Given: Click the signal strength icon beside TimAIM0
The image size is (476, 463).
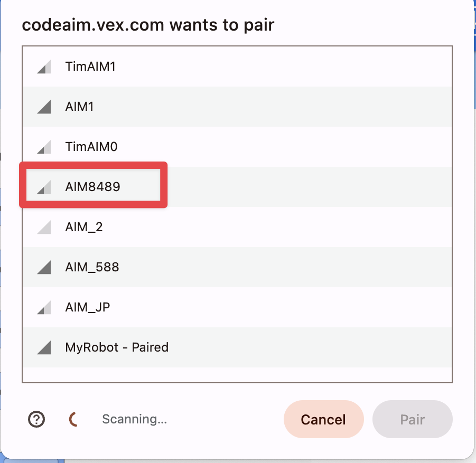Looking at the screenshot, I should [x=44, y=147].
